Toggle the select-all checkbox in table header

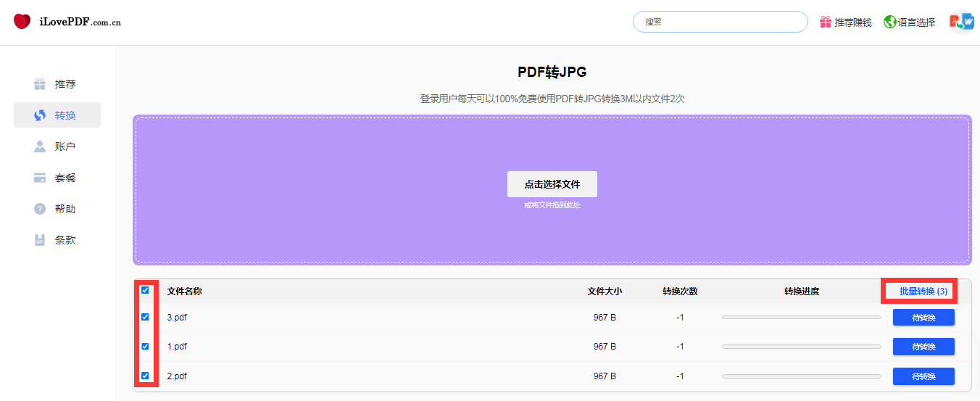145,290
